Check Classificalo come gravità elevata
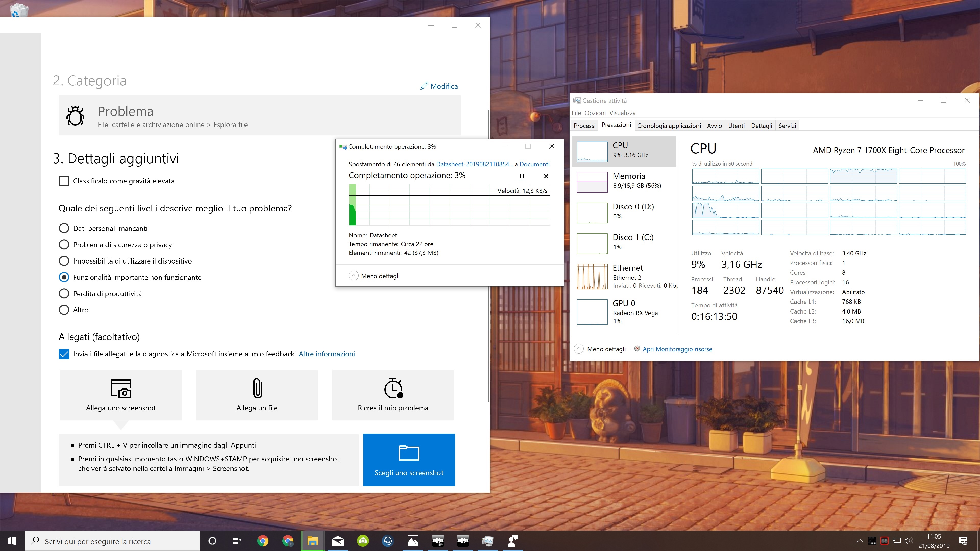This screenshot has width=980, height=551. [64, 181]
